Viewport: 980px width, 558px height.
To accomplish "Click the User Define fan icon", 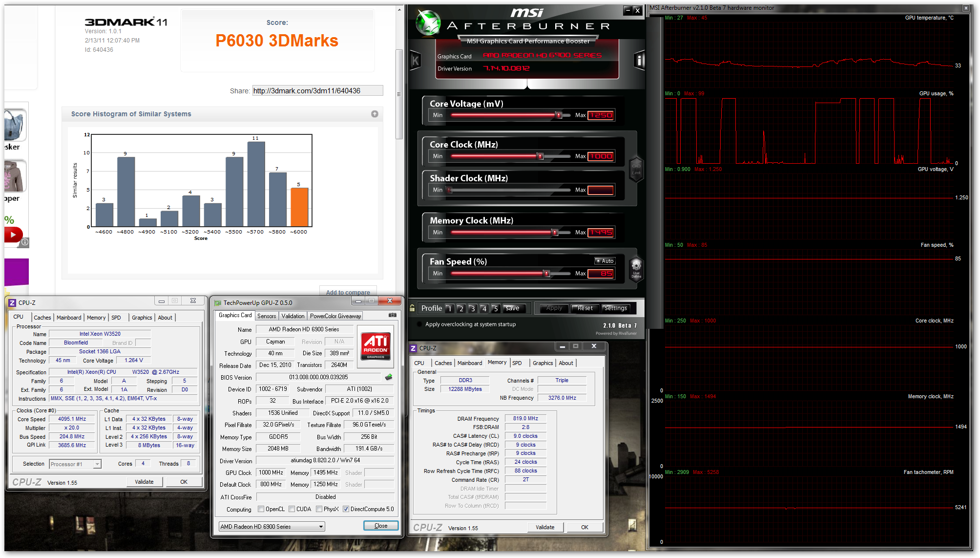I will [636, 269].
